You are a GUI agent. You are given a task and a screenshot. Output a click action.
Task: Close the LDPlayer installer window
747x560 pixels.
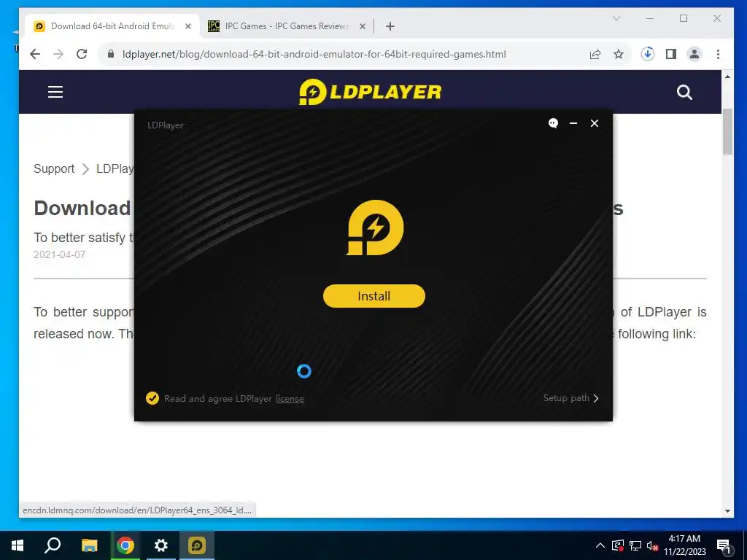[595, 123]
